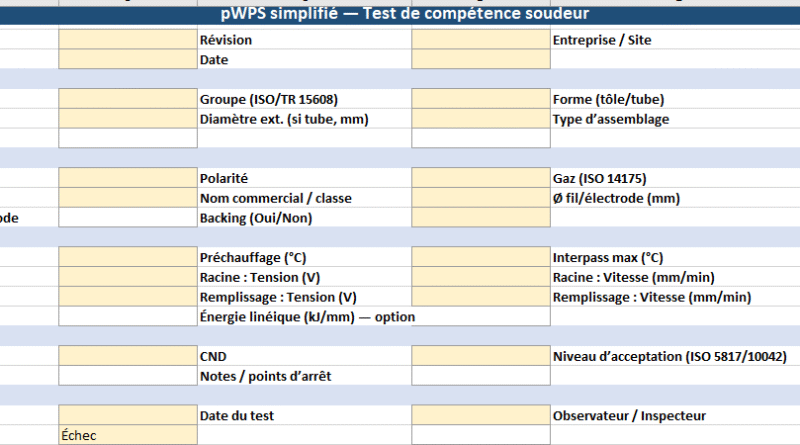Click the input cell right of Polarité
The image size is (800, 445).
click(x=480, y=178)
